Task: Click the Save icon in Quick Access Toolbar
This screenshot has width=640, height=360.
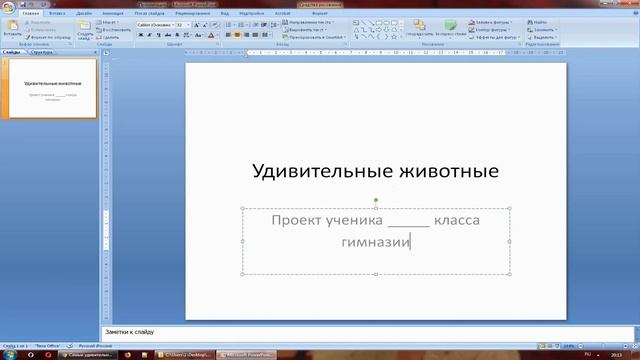Action: (22, 4)
